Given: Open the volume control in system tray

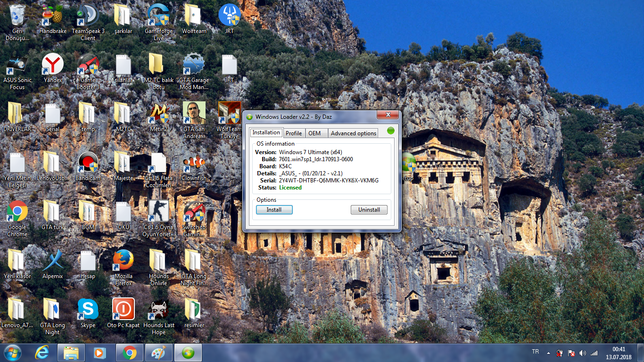Looking at the screenshot, I should [x=583, y=353].
